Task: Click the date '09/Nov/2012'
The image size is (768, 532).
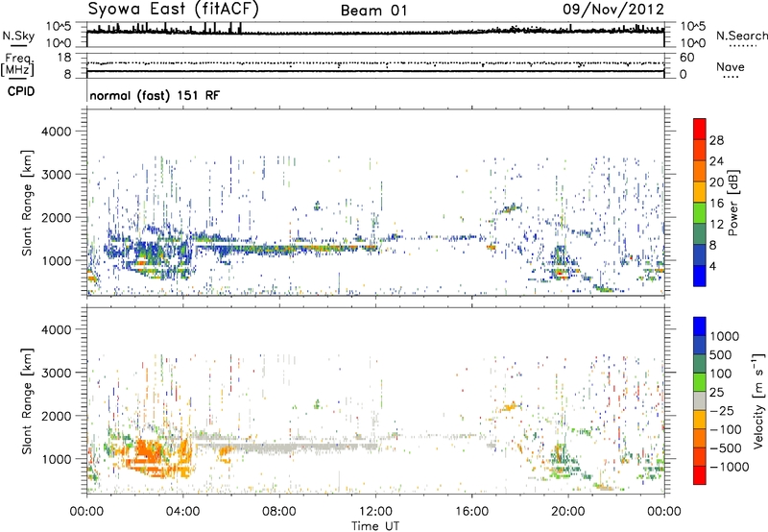Action: pos(613,10)
